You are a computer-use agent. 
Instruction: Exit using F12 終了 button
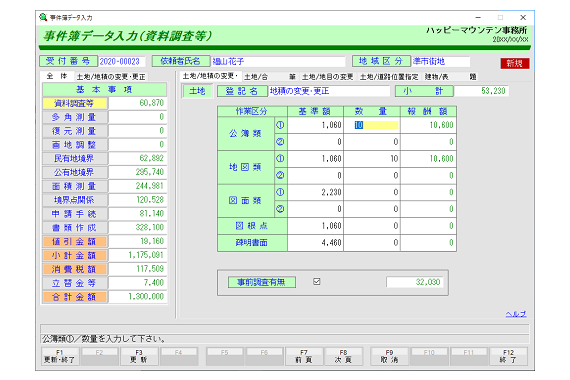(508, 356)
